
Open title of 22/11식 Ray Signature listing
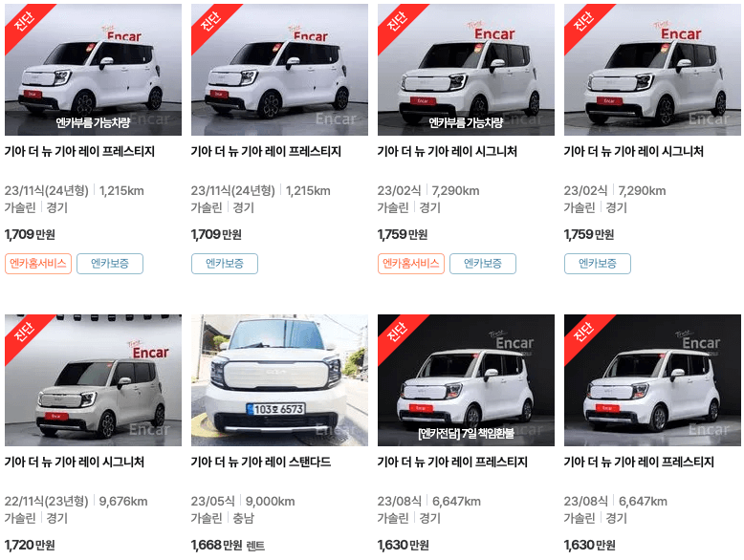click(x=75, y=462)
